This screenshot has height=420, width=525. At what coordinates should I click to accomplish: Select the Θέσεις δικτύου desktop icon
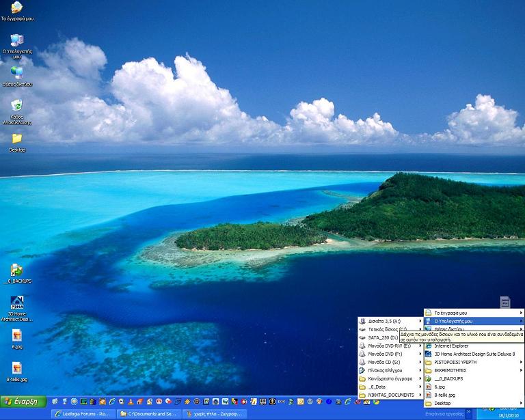17,76
